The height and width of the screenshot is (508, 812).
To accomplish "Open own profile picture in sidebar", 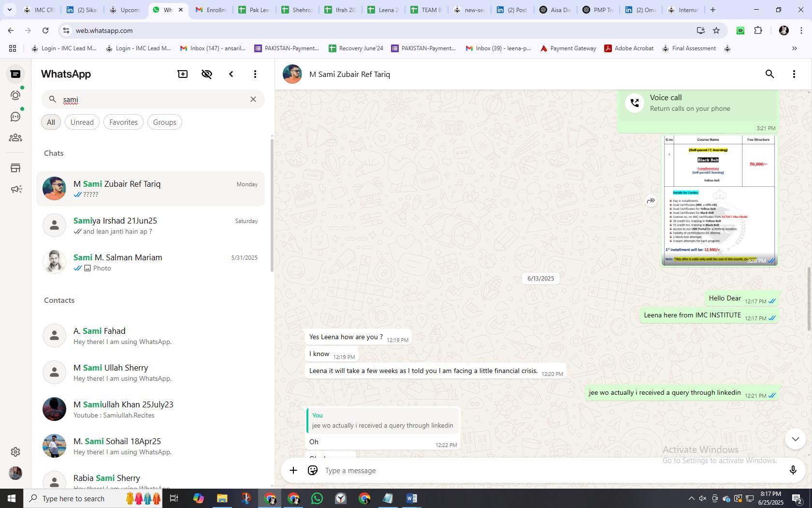I will coord(15,473).
